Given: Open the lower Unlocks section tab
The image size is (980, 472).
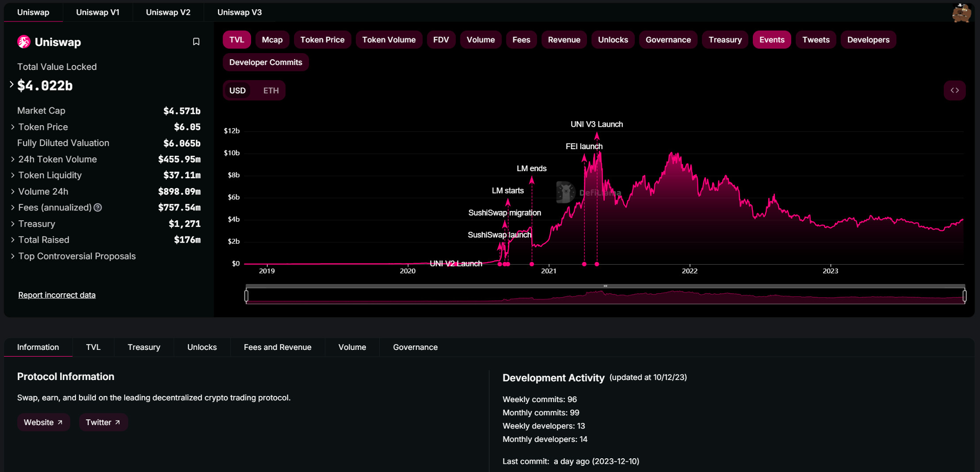Looking at the screenshot, I should pos(202,347).
